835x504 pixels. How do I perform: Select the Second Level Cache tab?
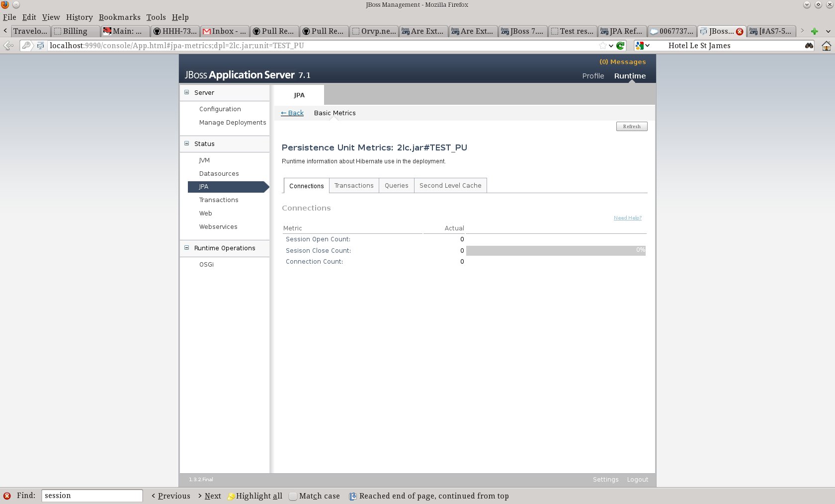coord(450,186)
